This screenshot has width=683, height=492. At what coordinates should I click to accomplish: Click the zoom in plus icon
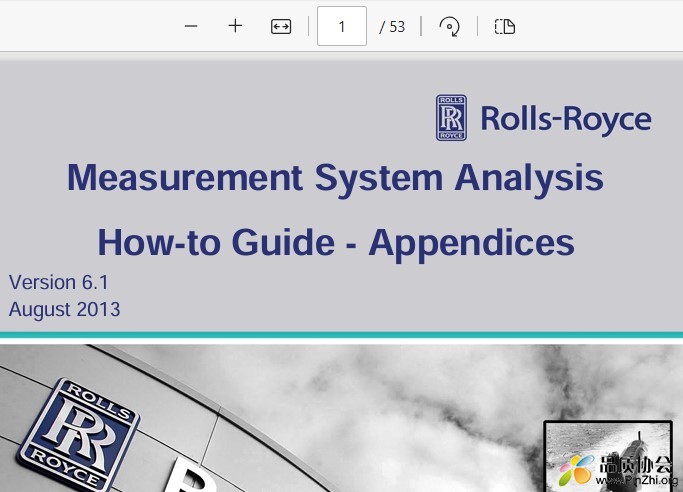235,26
